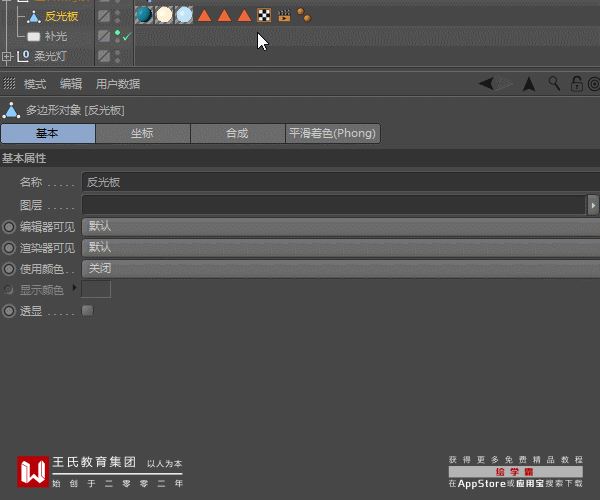The width and height of the screenshot is (600, 500).
Task: Switch to the 基本 tab
Action: click(x=48, y=134)
